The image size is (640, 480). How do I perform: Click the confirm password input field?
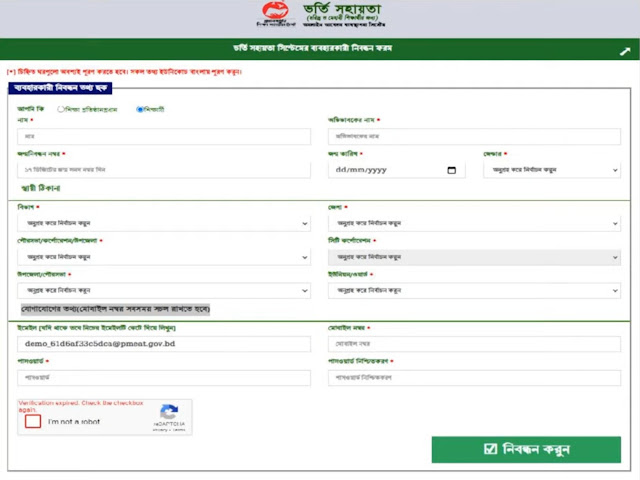[473, 377]
